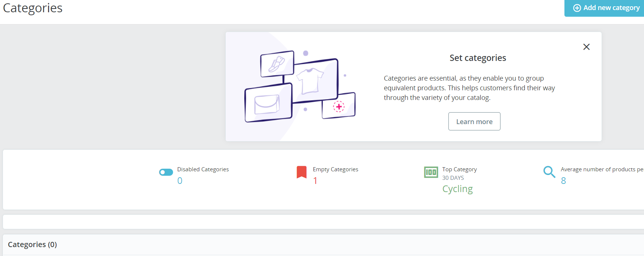Image resolution: width=644 pixels, height=256 pixels.
Task: Click the Set categories heading
Action: click(478, 58)
